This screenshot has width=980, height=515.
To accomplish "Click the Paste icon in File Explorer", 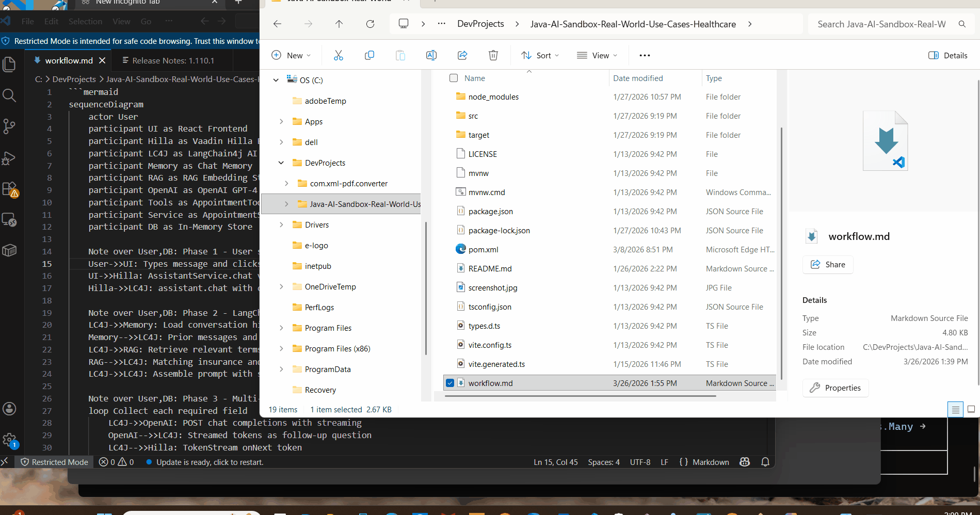I will click(x=400, y=55).
